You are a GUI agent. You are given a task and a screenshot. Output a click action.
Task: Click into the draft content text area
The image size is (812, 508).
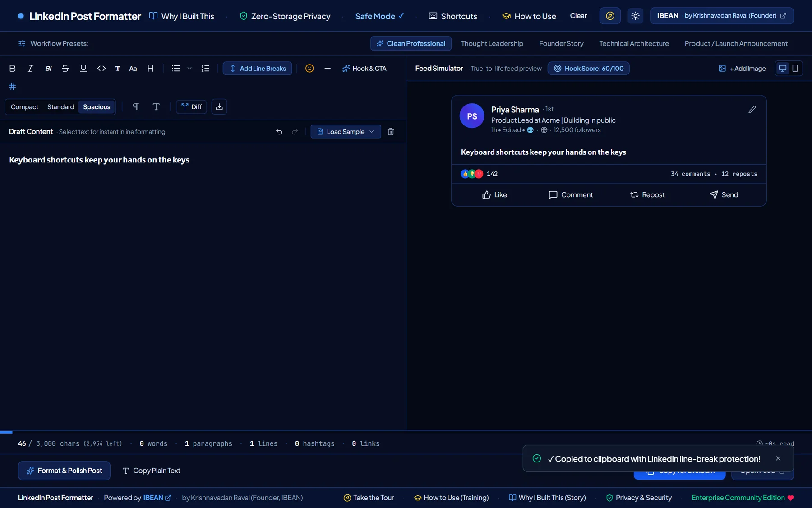tap(203, 286)
